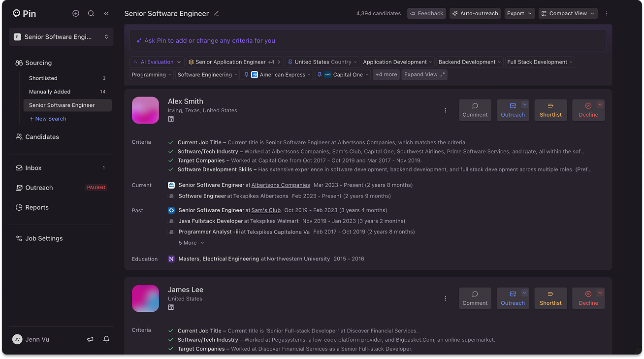Open James Lee's LinkedIn profile icon
Viewport: 644px width, 359px height.
171,307
